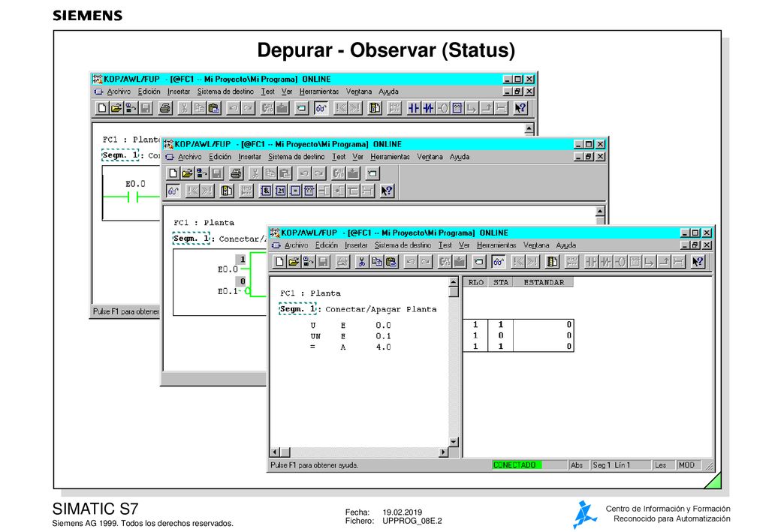Click Paste icon in the front AWL window
Viewport: 769px width, 532px height.
coord(391,262)
